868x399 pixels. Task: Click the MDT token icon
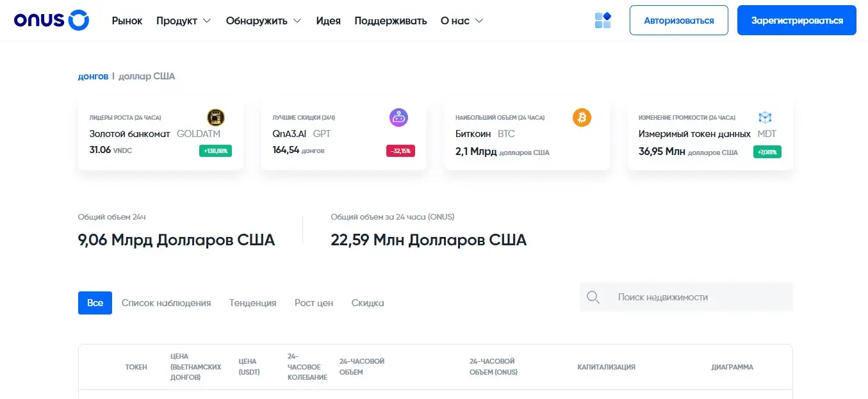point(765,117)
